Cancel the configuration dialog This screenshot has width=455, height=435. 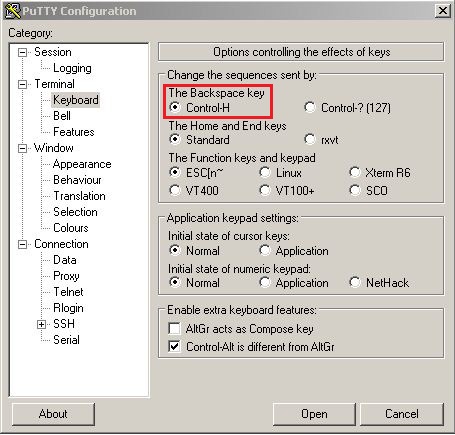click(x=402, y=414)
